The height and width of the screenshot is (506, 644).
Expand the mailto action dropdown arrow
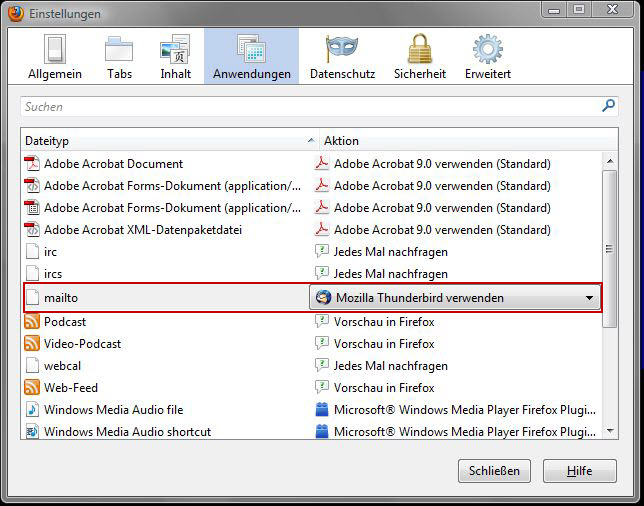(589, 298)
